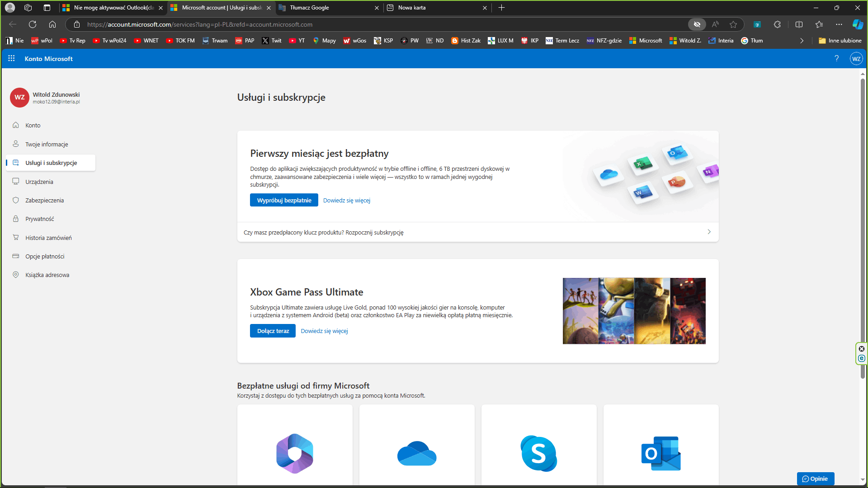Viewport: 868px width, 488px height.
Task: Click the Wypróbuj bezpłatnie button
Action: 284,200
